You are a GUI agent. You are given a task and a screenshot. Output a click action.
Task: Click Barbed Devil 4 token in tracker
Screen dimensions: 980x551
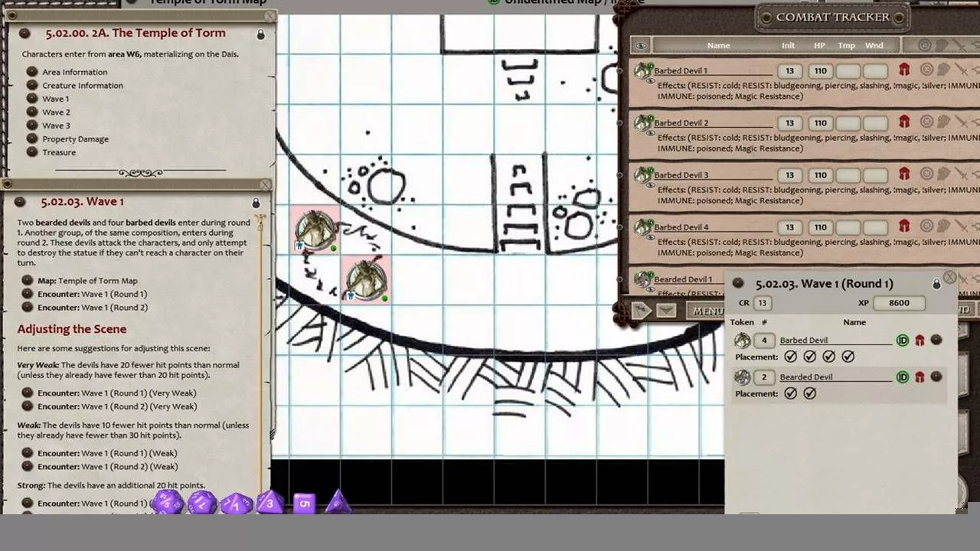click(643, 227)
